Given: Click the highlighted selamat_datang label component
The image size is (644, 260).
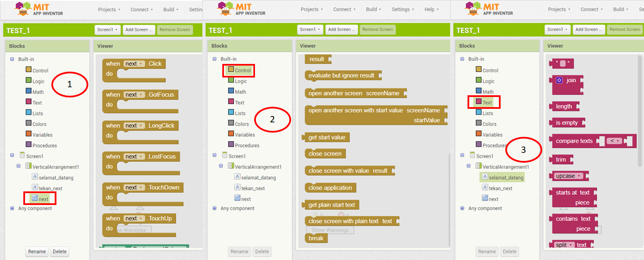Looking at the screenshot, I should point(503,177).
